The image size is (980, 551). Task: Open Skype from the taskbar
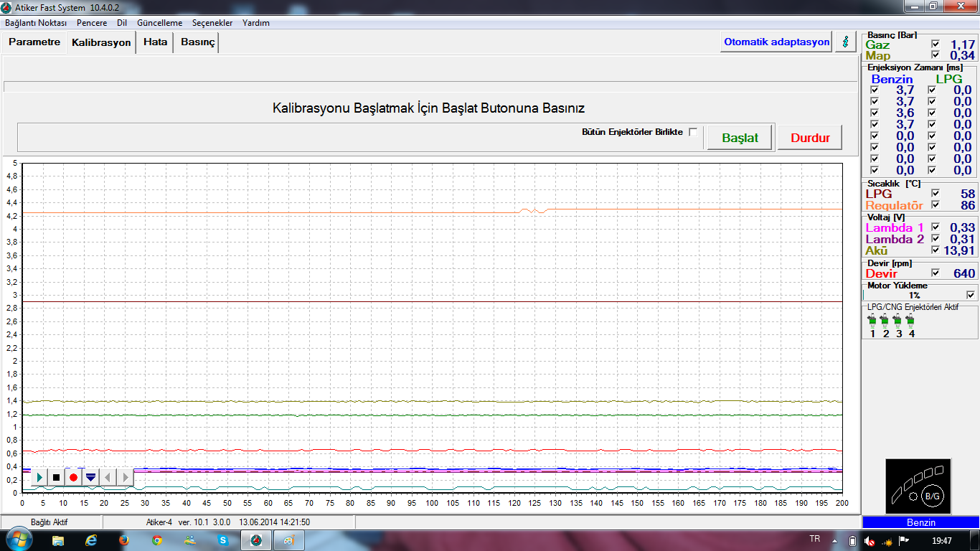[x=223, y=540]
